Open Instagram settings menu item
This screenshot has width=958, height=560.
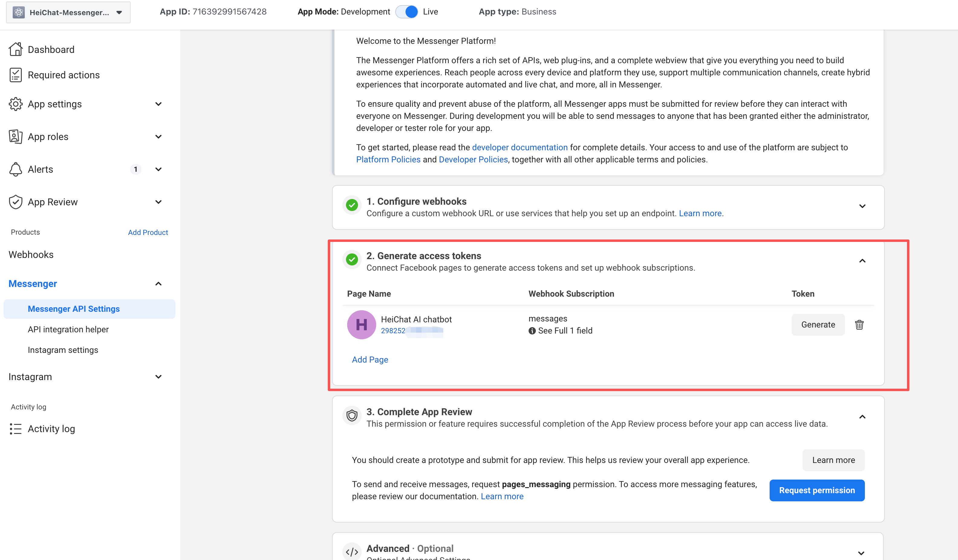coord(63,350)
